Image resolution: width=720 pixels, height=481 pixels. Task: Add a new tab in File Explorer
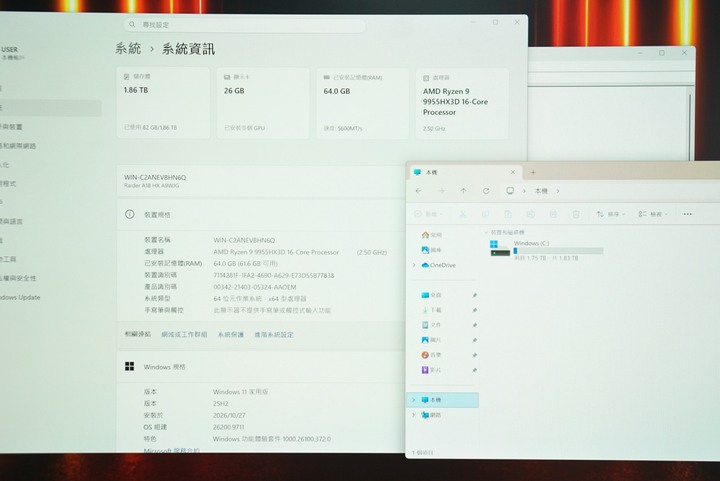tap(533, 172)
